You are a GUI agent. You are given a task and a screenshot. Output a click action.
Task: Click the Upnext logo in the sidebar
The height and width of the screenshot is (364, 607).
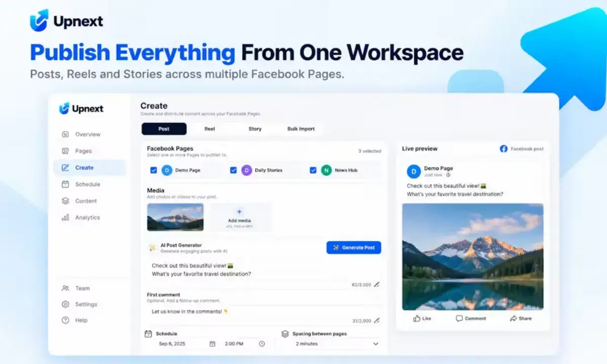click(81, 108)
